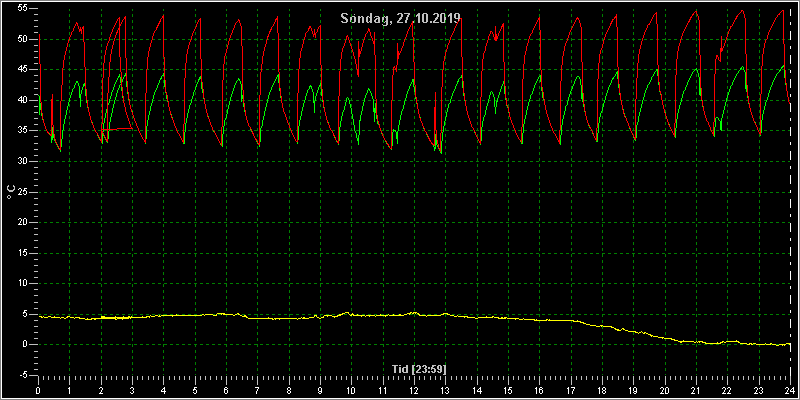Click the °C axis unit label
Image resolution: width=800 pixels, height=400 pixels.
pyautogui.click(x=10, y=192)
